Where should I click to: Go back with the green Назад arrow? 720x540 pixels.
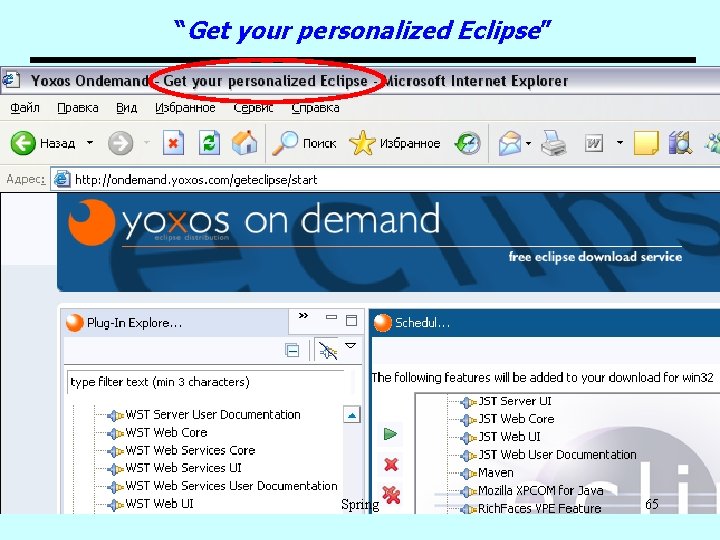(x=23, y=143)
